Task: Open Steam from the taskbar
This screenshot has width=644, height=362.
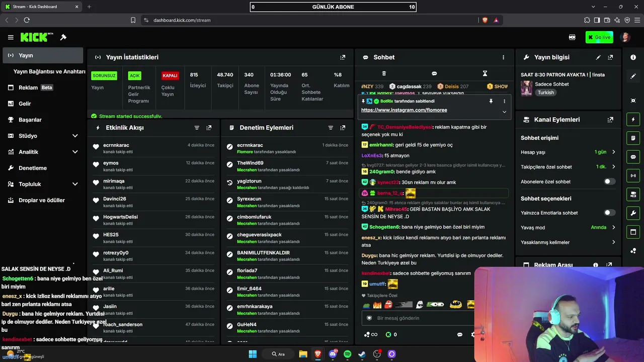Action: (362, 354)
